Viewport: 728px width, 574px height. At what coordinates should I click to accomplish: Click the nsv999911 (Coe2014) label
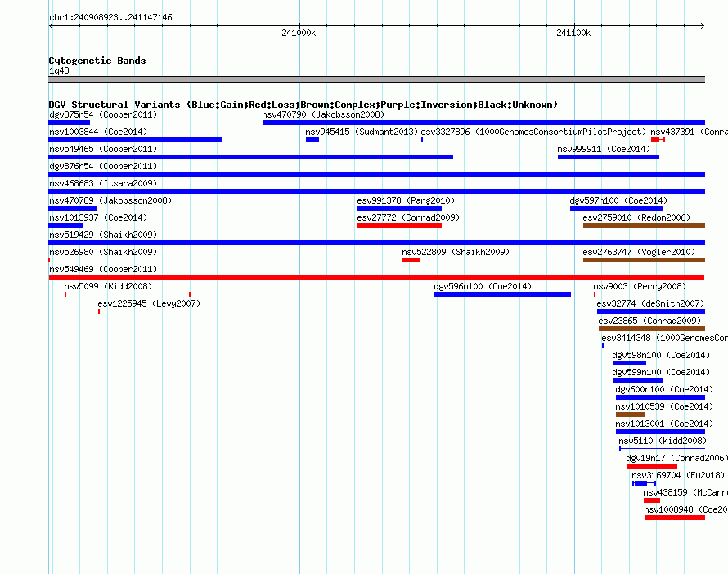(604, 149)
